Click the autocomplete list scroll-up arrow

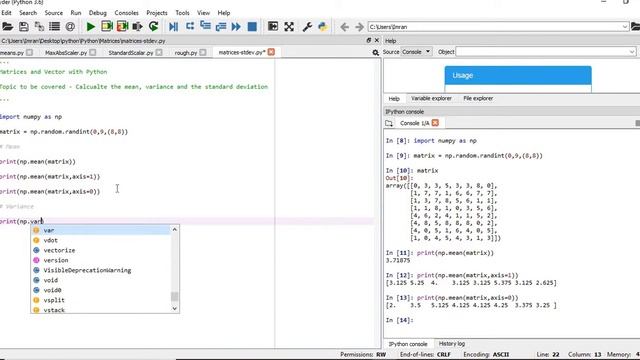[x=175, y=229]
